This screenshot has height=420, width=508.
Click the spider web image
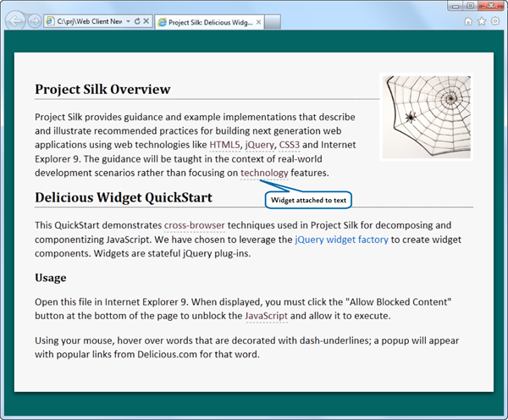coord(427,118)
